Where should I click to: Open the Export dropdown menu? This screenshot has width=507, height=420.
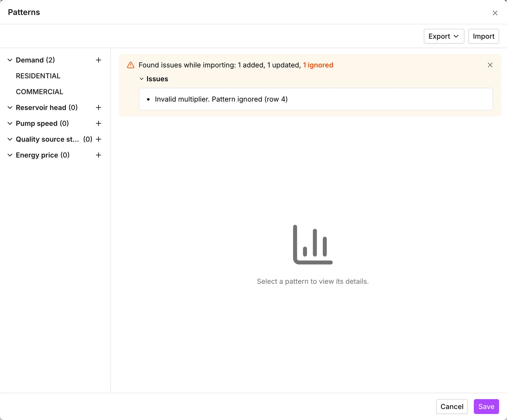coord(444,36)
